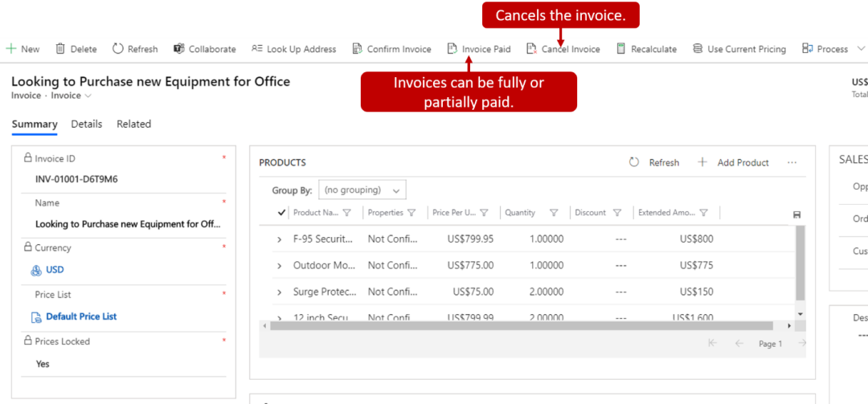
Task: Click the Look Up Address button
Action: [293, 49]
